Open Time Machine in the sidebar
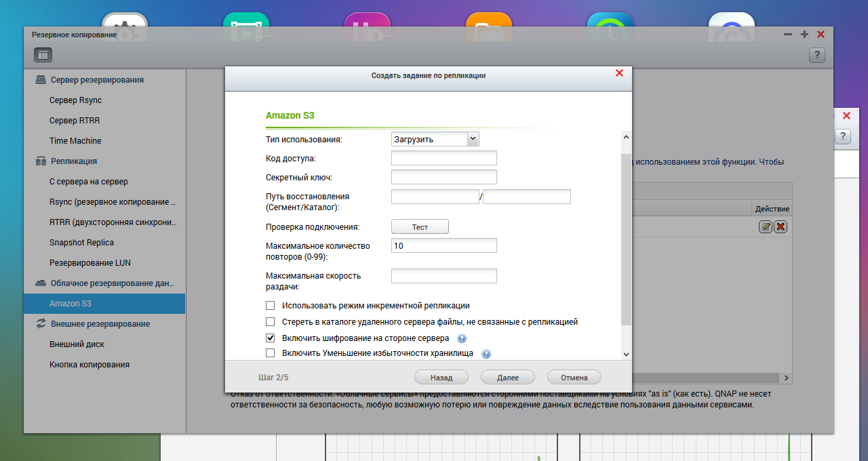This screenshot has height=461, width=868. pyautogui.click(x=104, y=140)
